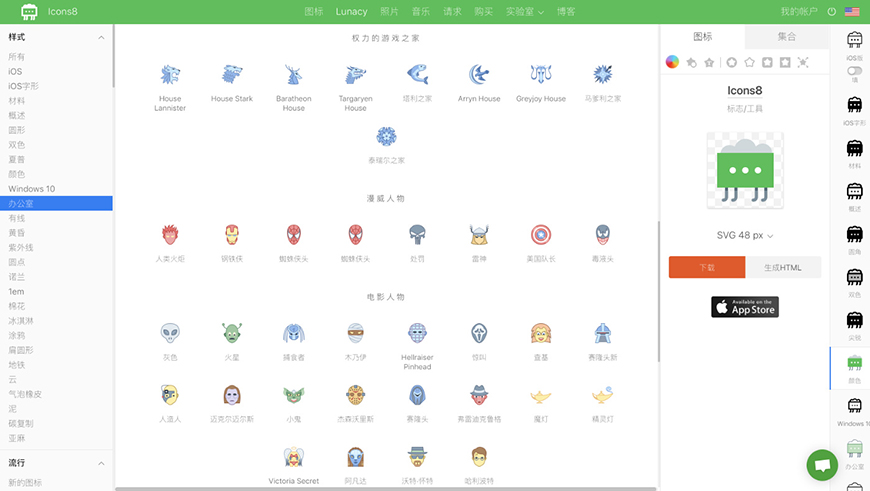Select the House Stark wolf icon
Viewport: 870px width, 491px height.
[x=232, y=74]
